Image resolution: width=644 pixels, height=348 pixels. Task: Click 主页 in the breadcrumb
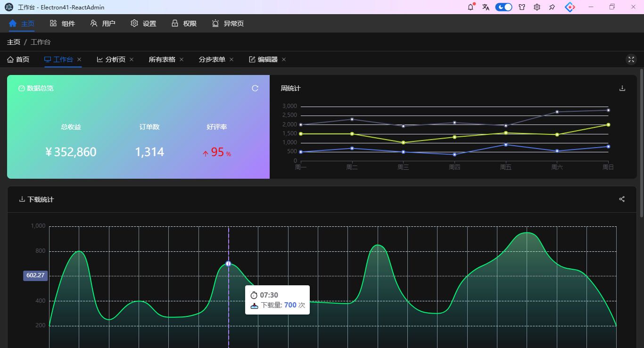coord(14,42)
